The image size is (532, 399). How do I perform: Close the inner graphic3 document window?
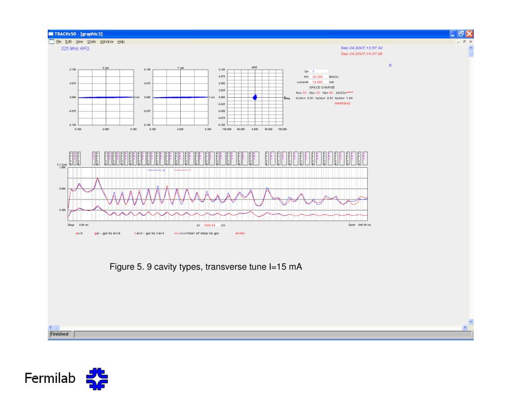pos(471,42)
